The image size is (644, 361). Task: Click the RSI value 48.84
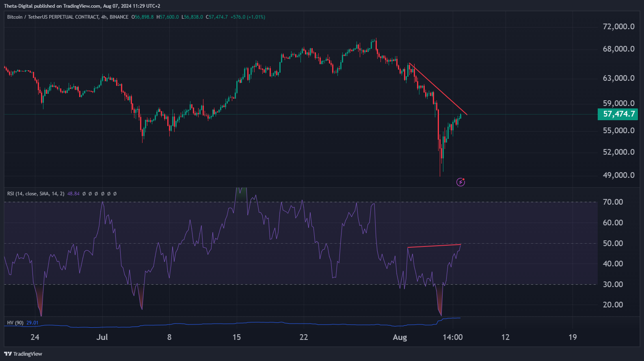click(x=73, y=194)
